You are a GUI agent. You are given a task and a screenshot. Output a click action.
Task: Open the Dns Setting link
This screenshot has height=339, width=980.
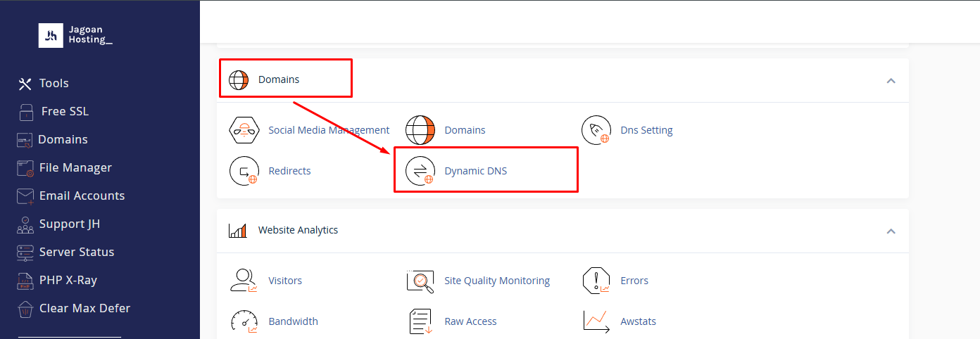coord(646,130)
